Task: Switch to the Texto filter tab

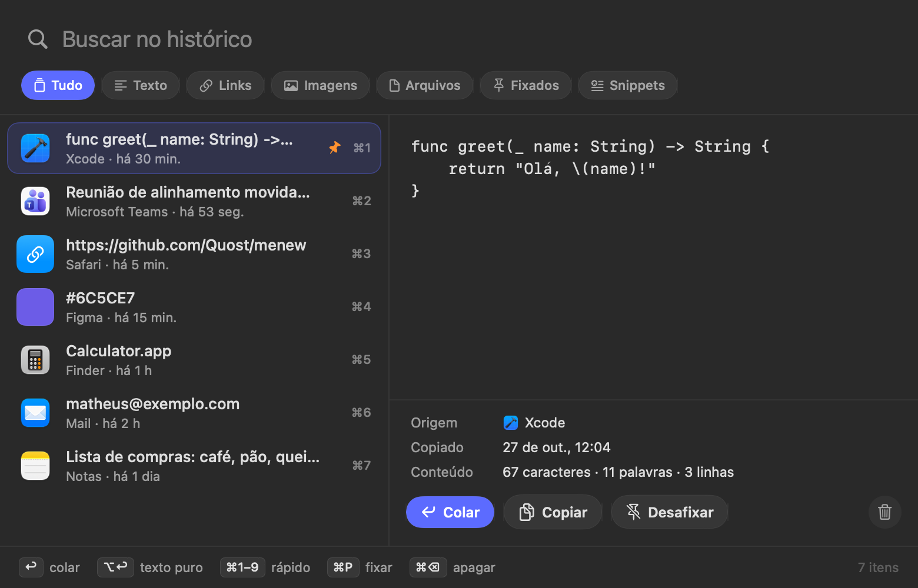Action: [141, 85]
